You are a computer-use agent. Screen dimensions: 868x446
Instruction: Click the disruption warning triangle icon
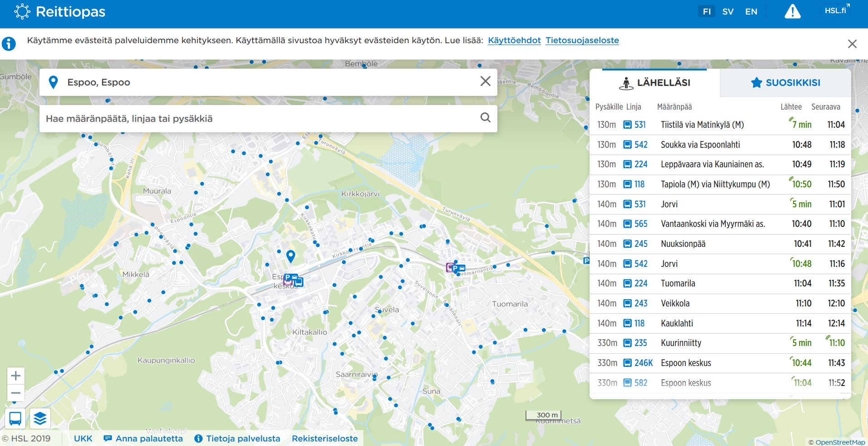[792, 12]
